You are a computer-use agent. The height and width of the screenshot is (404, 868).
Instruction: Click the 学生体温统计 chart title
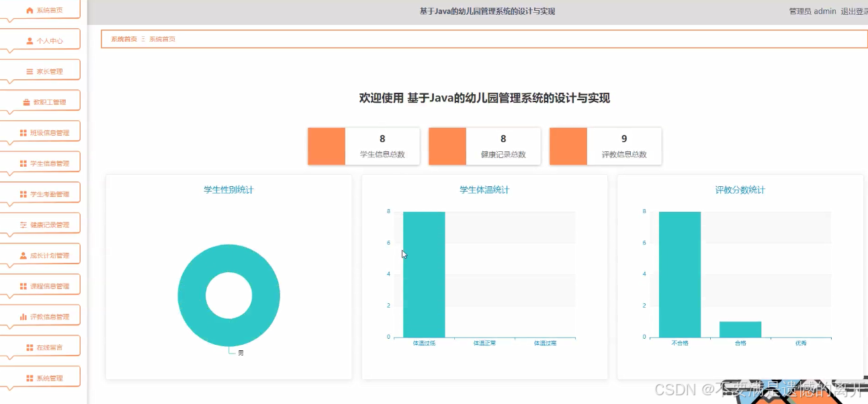(484, 190)
